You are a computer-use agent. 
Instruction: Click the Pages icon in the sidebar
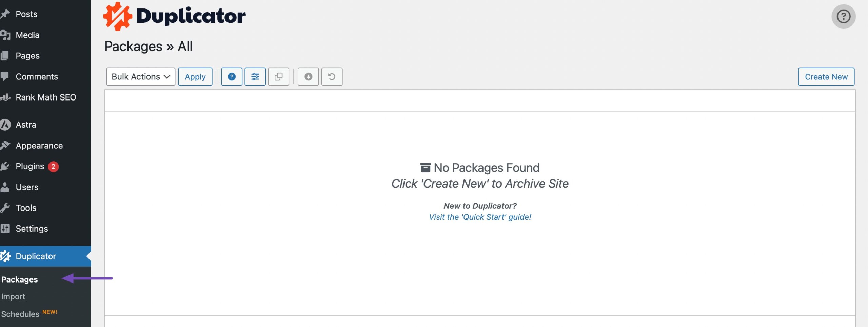click(x=5, y=56)
